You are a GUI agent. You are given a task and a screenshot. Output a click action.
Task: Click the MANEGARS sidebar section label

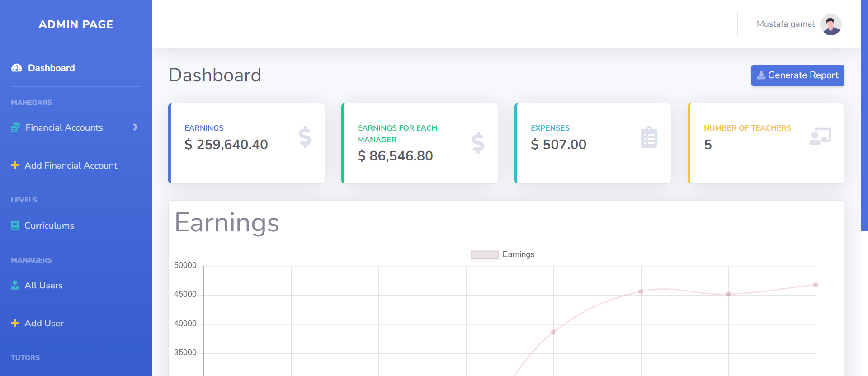[x=31, y=103]
